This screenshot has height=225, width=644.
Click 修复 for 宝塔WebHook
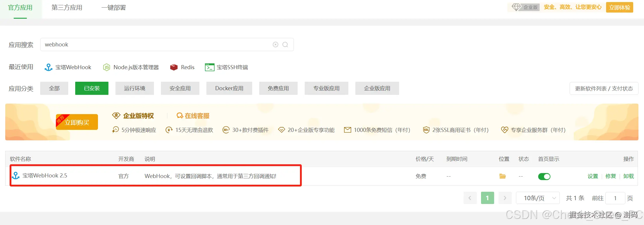[x=611, y=176]
